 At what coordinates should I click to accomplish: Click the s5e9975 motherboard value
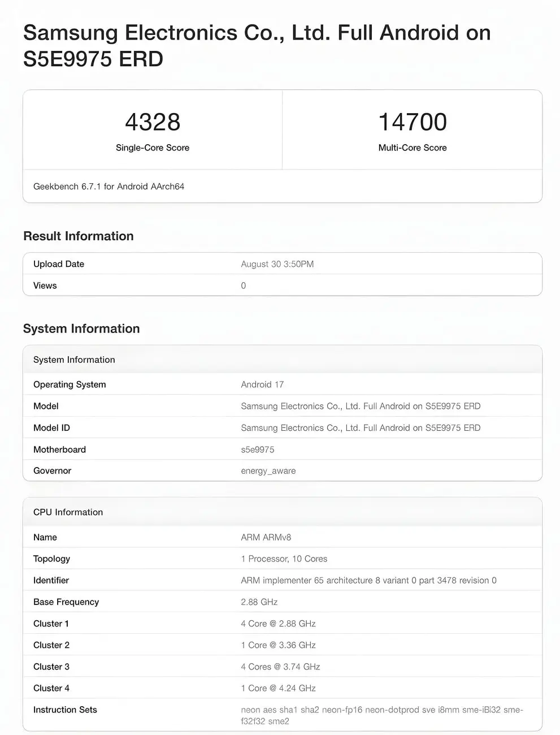coord(258,449)
